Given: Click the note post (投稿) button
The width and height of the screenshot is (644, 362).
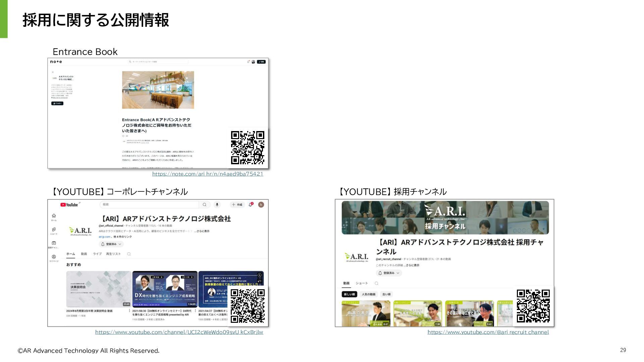Looking at the screenshot, I should [261, 62].
